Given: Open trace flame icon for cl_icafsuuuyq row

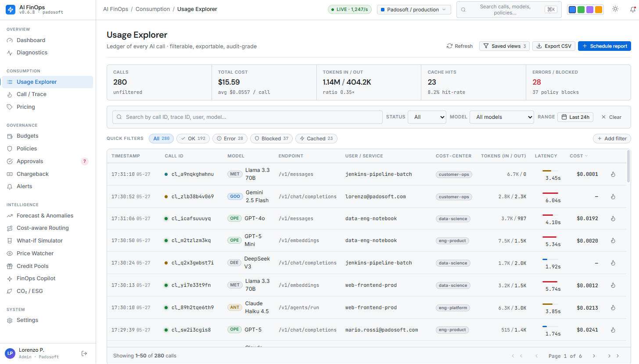Looking at the screenshot, I should 613,218.
